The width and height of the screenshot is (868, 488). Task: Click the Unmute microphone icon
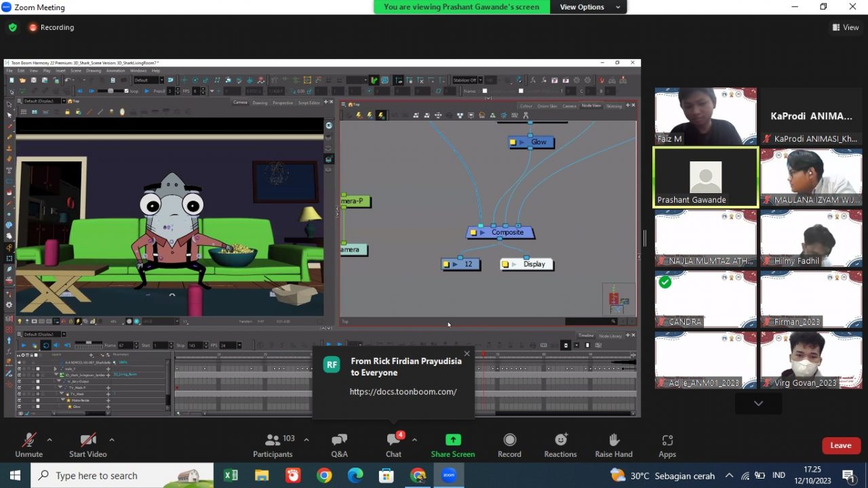[x=28, y=441]
